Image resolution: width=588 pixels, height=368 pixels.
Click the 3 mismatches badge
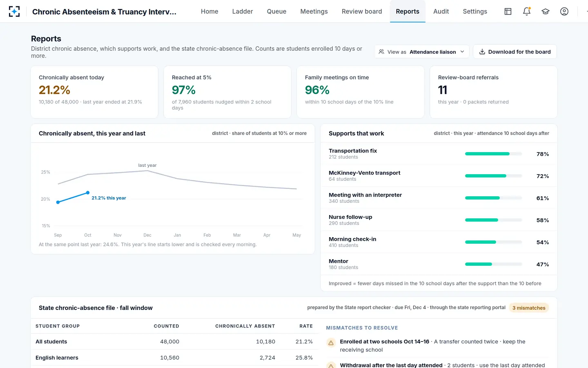point(529,308)
